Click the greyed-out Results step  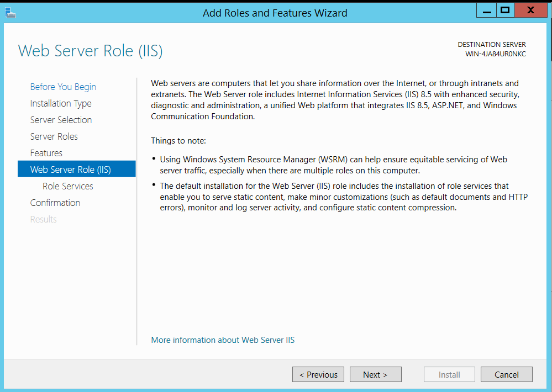tap(43, 219)
